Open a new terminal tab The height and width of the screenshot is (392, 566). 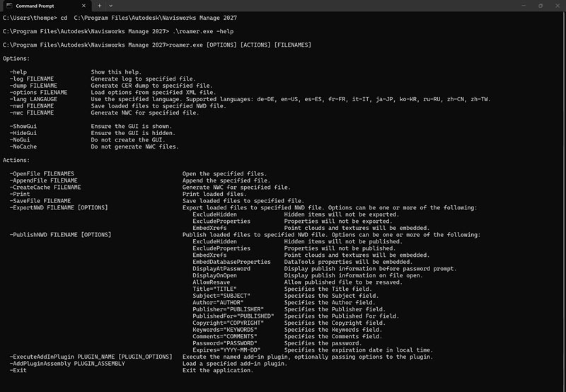tap(100, 6)
